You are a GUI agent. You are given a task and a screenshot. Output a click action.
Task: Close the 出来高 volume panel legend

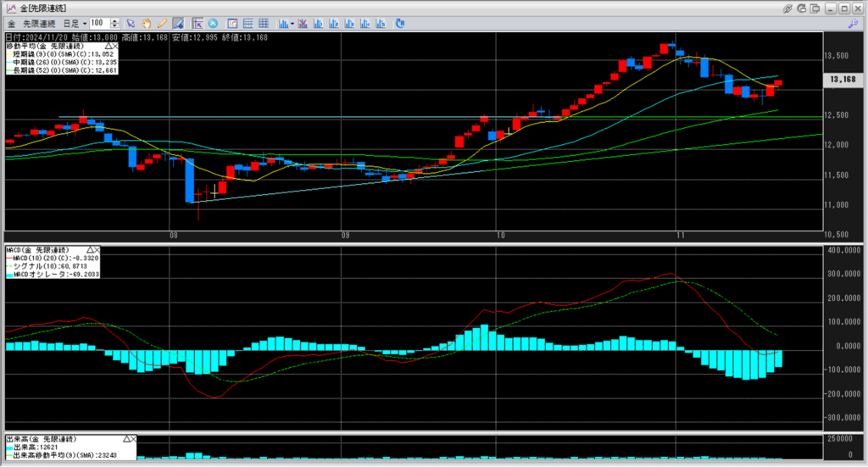133,439
